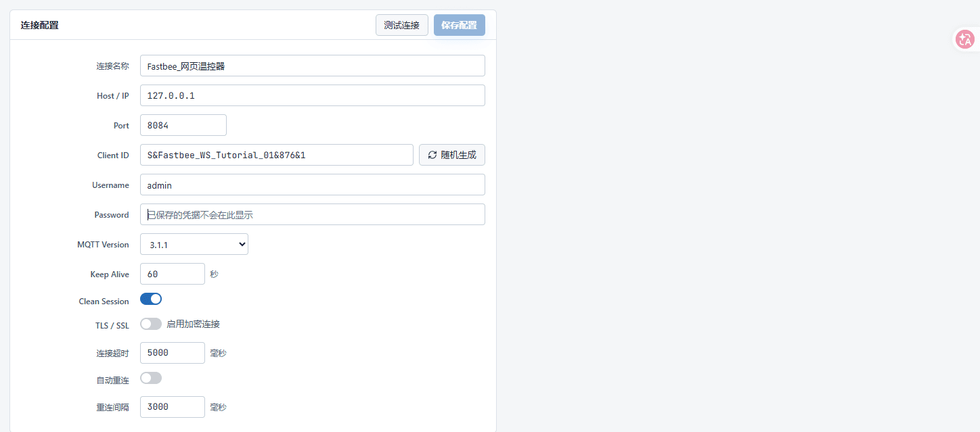Open the MQTT Version dropdown
The image size is (980, 432).
point(194,244)
